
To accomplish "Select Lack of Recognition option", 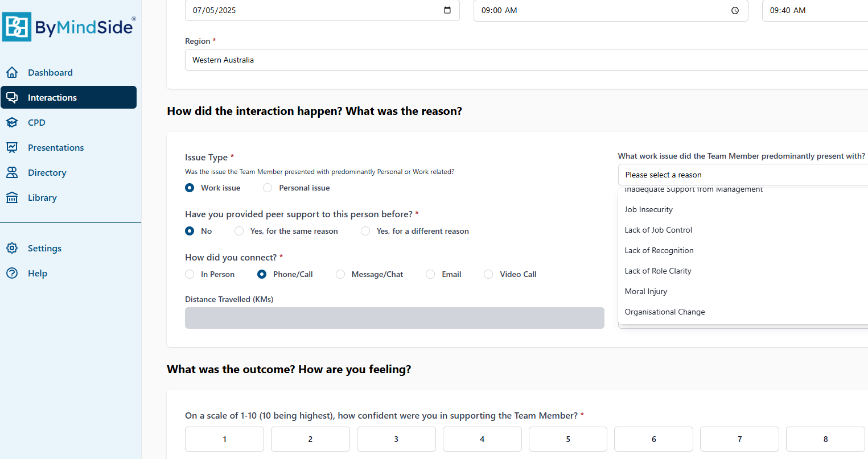I will point(659,250).
